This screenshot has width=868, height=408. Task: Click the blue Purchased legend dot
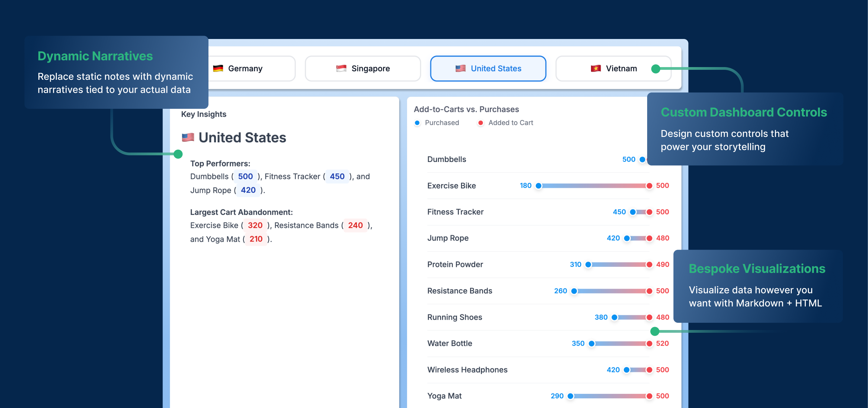point(417,123)
